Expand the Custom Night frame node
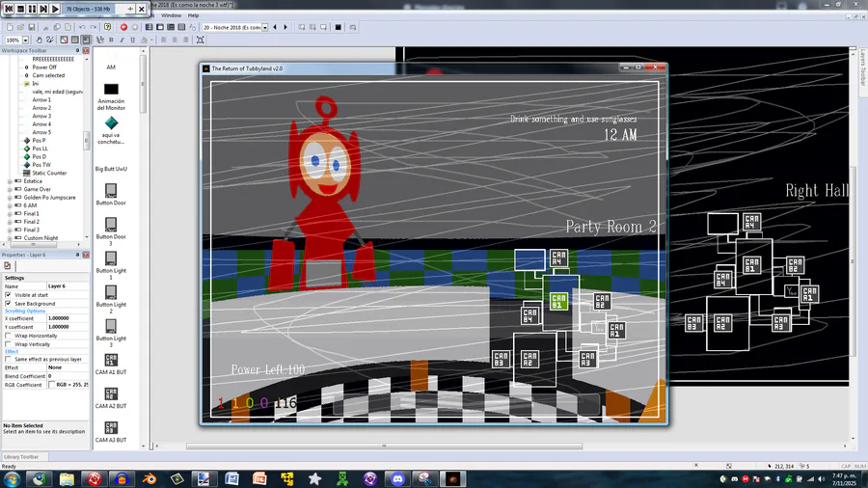 click(10, 238)
